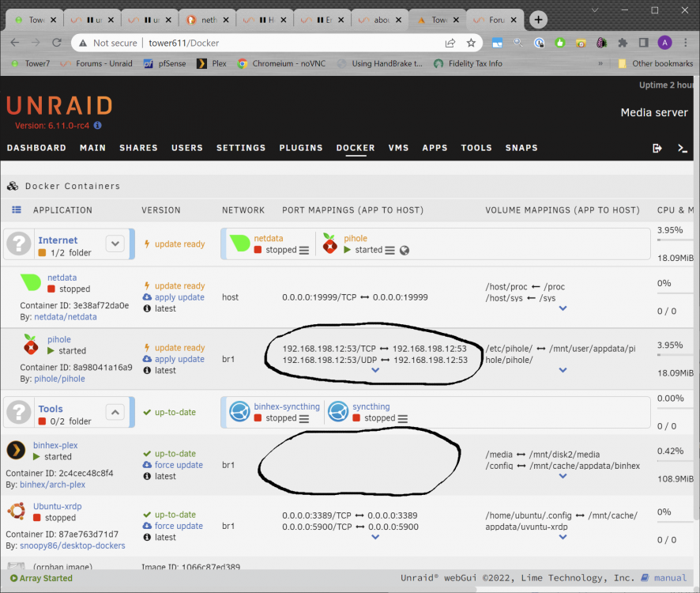Open the MAIN menu tab
This screenshot has width=700, height=593.
point(93,148)
